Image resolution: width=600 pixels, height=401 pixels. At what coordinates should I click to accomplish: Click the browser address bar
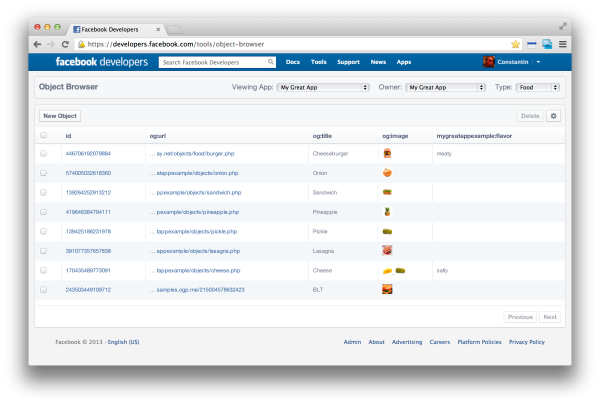tap(291, 44)
